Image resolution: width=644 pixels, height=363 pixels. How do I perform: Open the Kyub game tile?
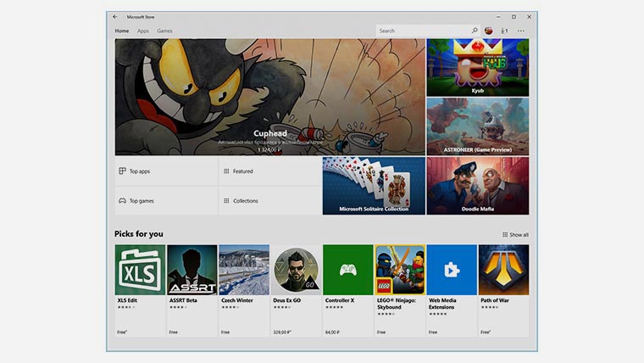click(478, 68)
